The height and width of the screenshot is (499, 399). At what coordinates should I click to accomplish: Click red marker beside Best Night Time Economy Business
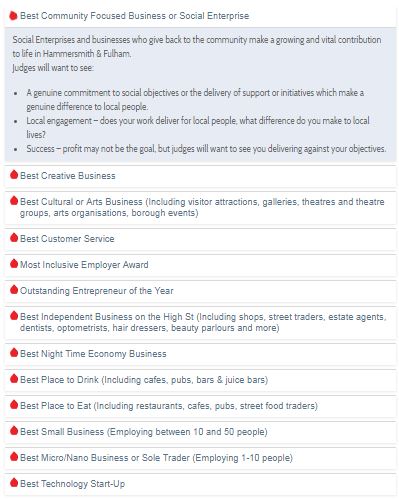[14, 353]
